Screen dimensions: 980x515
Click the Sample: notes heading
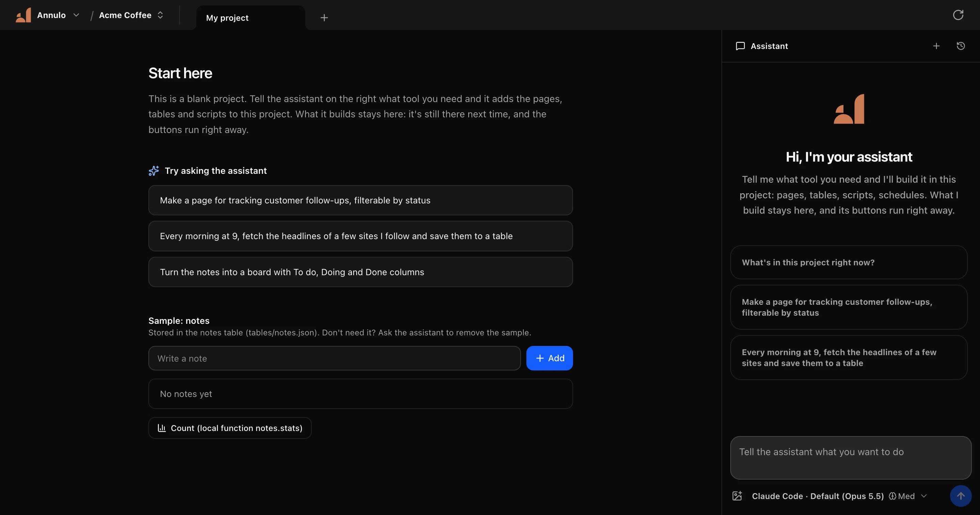(x=179, y=321)
